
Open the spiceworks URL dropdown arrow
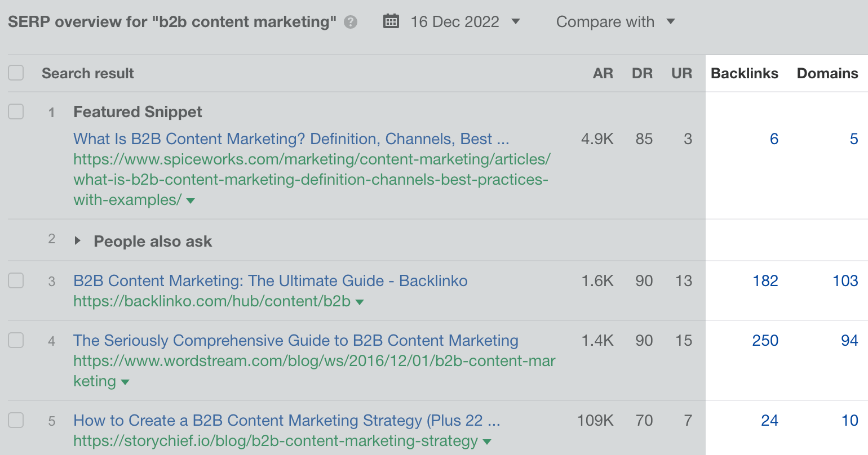(x=191, y=200)
